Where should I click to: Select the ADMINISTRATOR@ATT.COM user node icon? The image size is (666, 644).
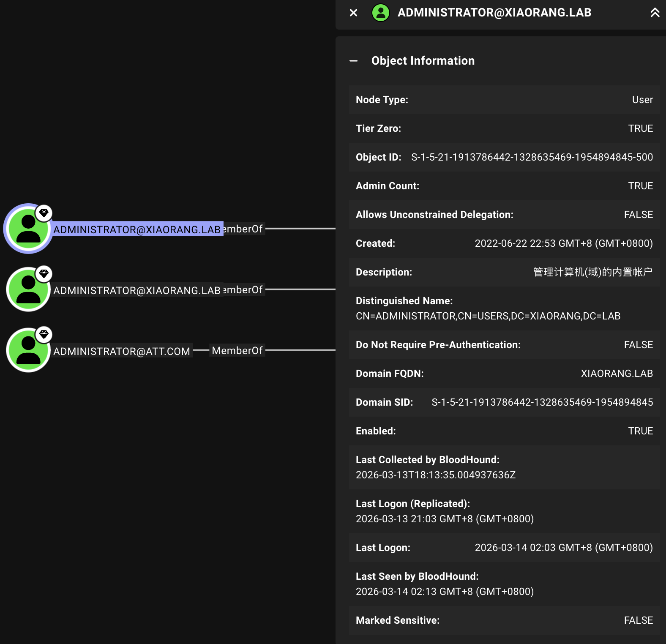tap(28, 351)
